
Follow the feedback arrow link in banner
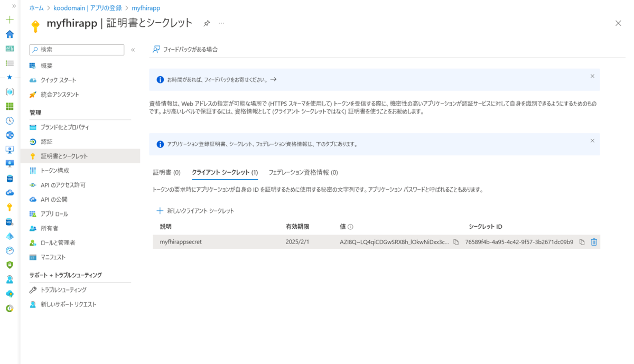click(273, 79)
